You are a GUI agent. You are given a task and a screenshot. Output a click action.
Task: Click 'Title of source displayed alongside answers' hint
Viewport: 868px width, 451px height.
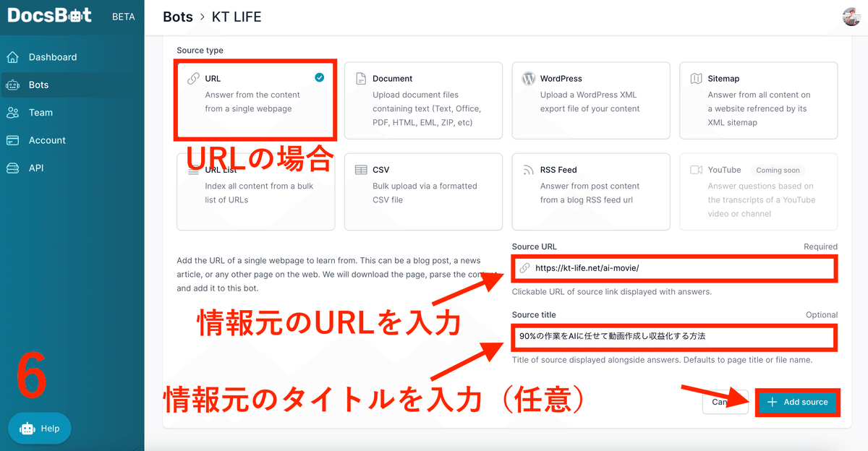click(x=662, y=360)
